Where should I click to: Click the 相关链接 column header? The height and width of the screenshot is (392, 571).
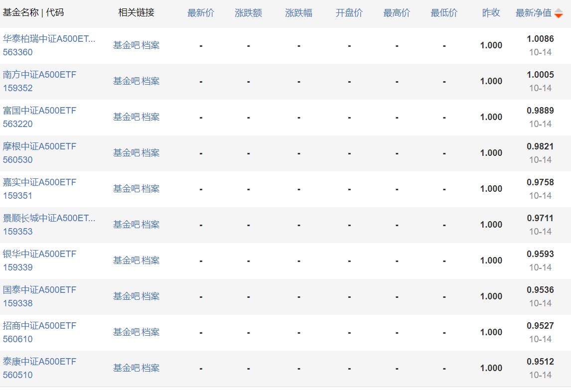tap(136, 12)
